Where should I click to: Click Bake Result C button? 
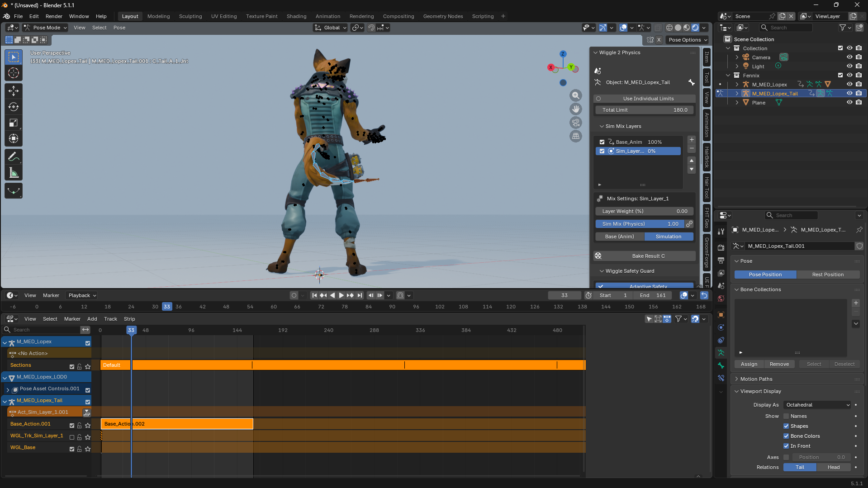(645, 256)
